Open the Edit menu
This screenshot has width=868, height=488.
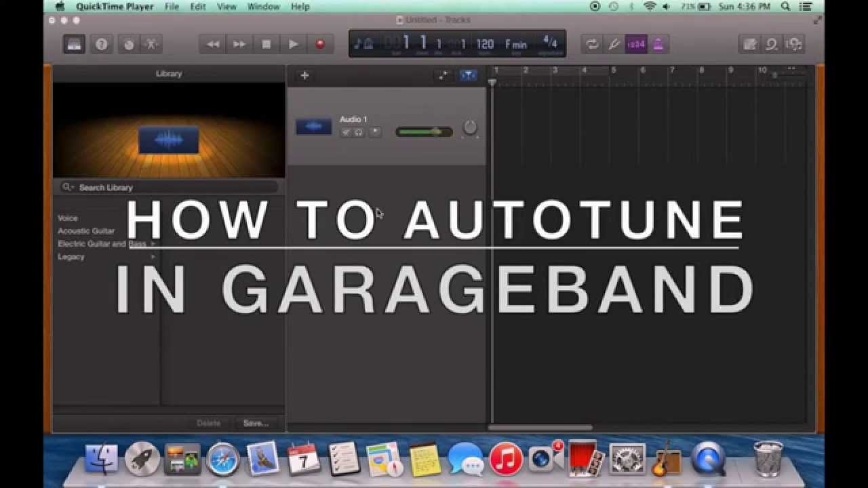(x=198, y=6)
